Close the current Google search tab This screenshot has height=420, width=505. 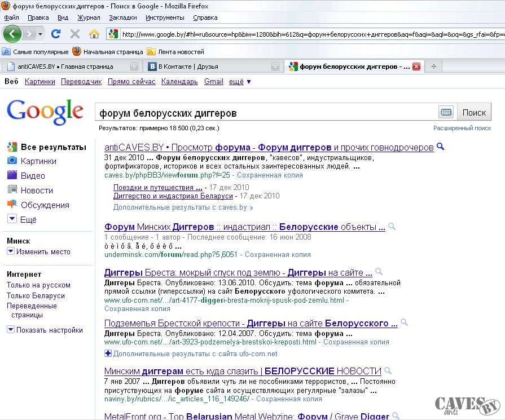point(416,67)
